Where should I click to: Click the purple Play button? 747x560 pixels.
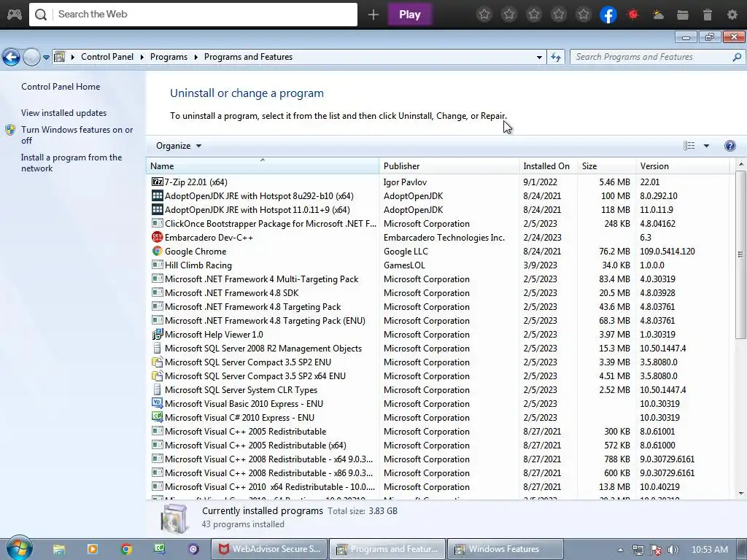tap(410, 15)
